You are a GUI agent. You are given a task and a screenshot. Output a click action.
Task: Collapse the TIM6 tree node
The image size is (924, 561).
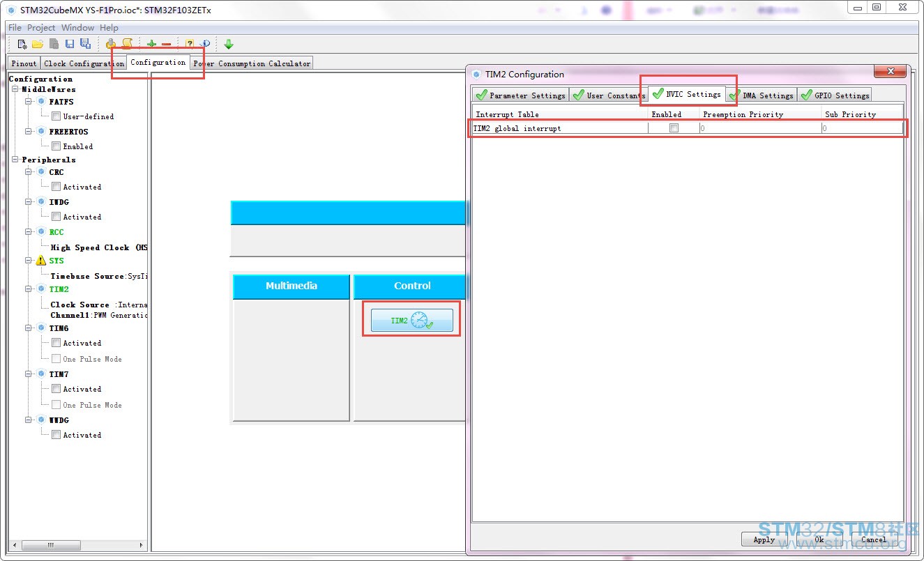coord(29,328)
